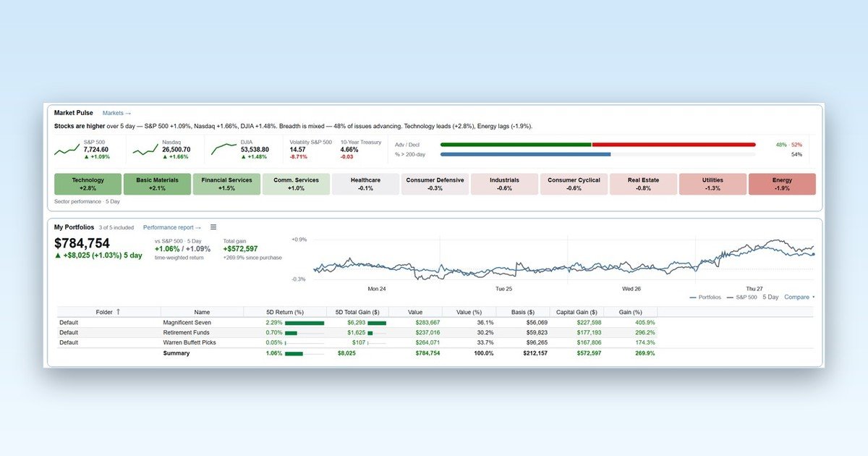
Task: Select the Financial Services sector tile
Action: point(227,184)
